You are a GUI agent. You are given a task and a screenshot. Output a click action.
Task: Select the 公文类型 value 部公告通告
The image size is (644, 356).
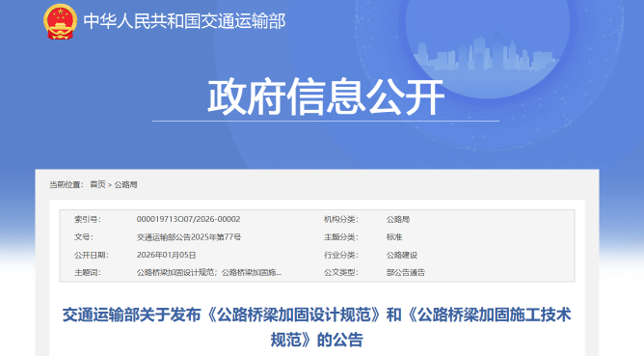coord(406,272)
